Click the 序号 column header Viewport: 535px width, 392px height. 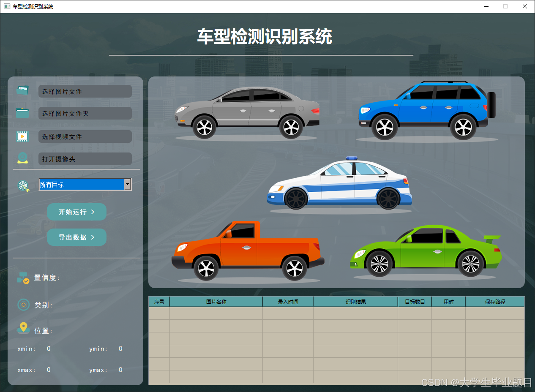[159, 302]
